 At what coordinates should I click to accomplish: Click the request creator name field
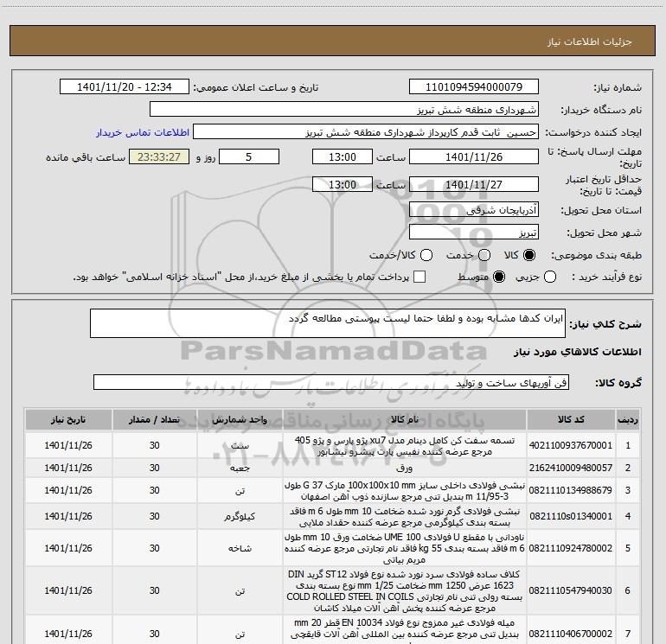[366, 132]
